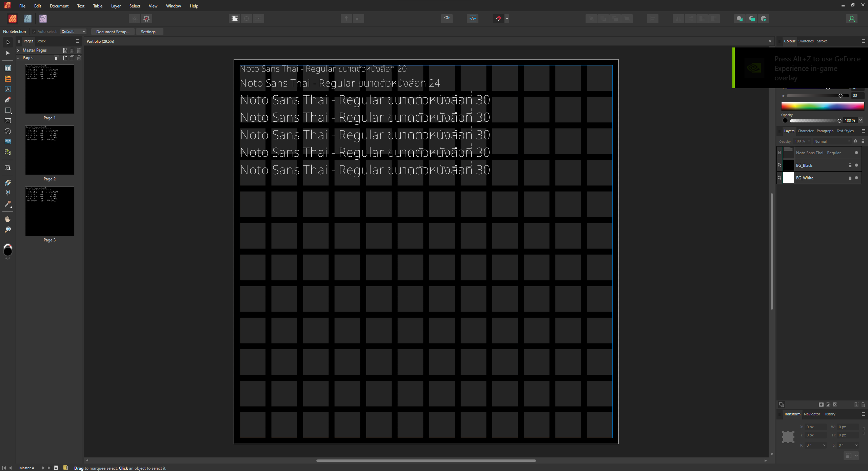The height and width of the screenshot is (471, 868).
Task: Toggle the baseline grid toolbar button
Action: click(x=472, y=19)
